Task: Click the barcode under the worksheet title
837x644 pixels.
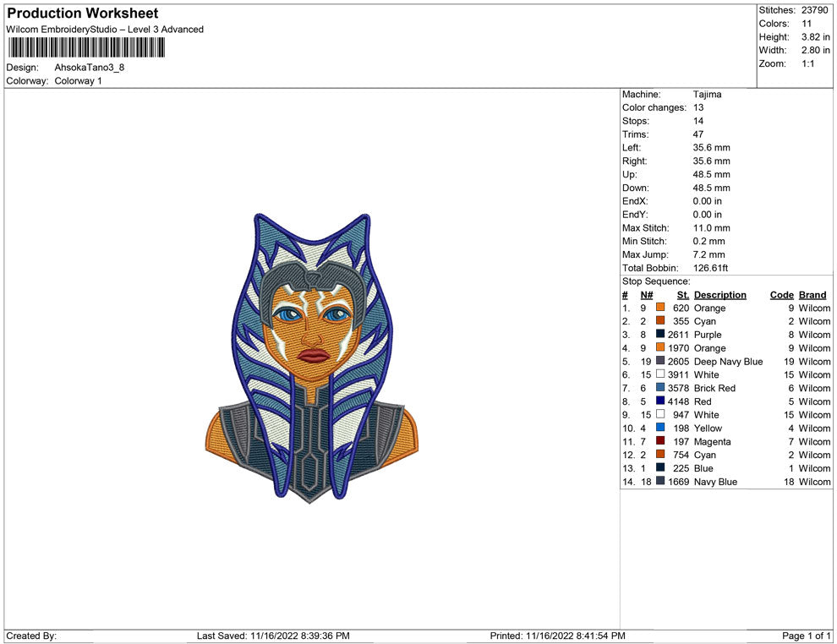Action: click(86, 47)
